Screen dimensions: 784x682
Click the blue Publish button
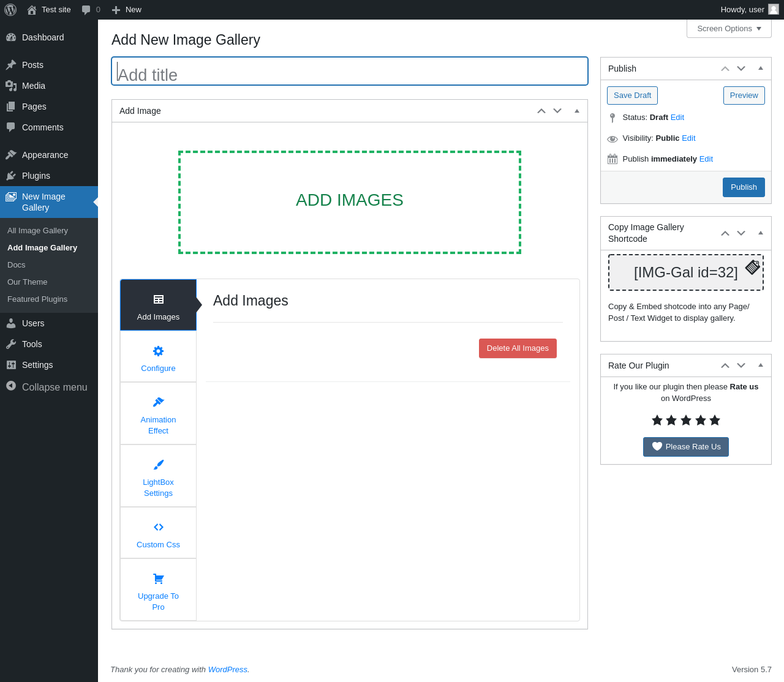coord(744,187)
